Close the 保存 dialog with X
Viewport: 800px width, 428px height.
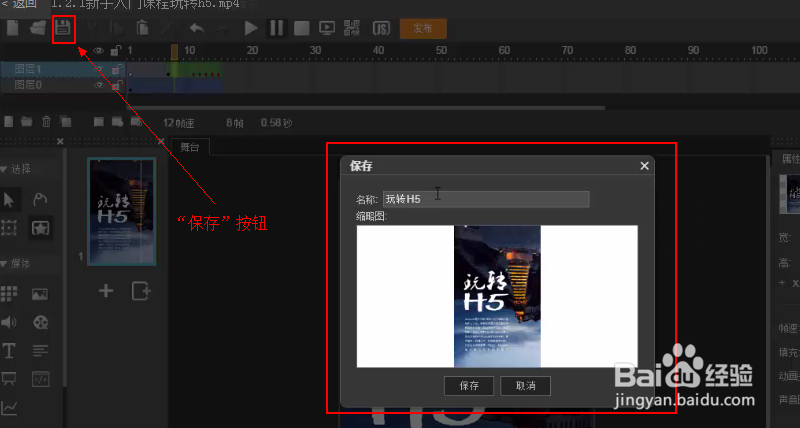(644, 166)
